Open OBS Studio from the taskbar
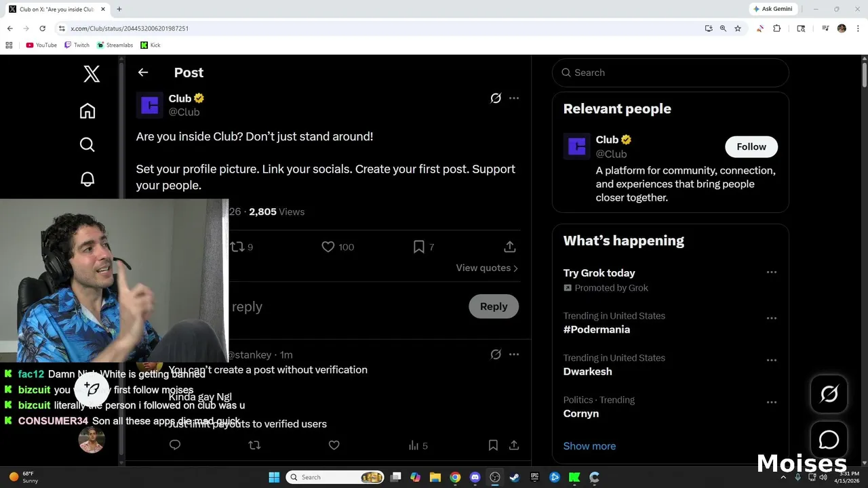Screen dimensions: 868x488 point(495,477)
